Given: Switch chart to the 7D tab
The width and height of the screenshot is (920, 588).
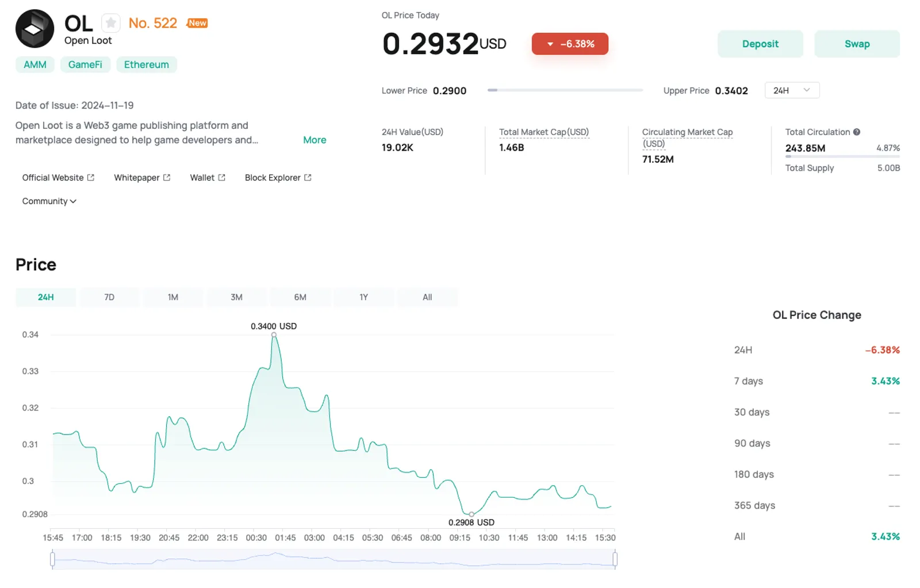Looking at the screenshot, I should click(109, 297).
